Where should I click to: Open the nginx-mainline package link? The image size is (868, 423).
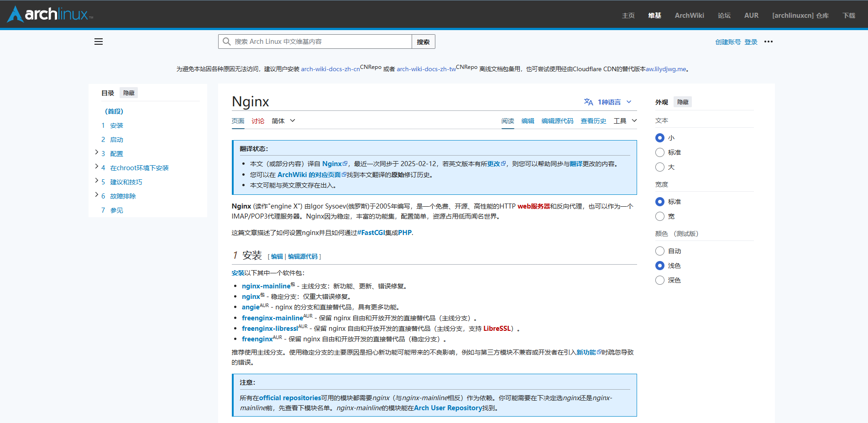click(266, 286)
